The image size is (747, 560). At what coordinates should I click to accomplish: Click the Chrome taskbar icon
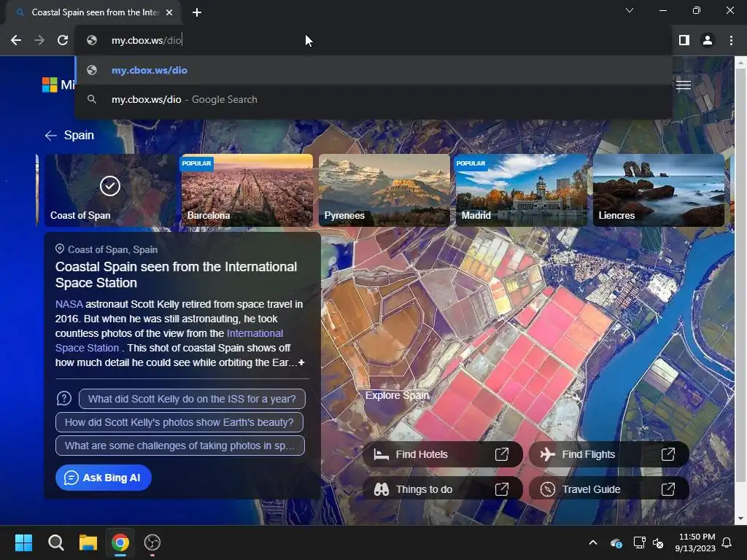pyautogui.click(x=120, y=542)
